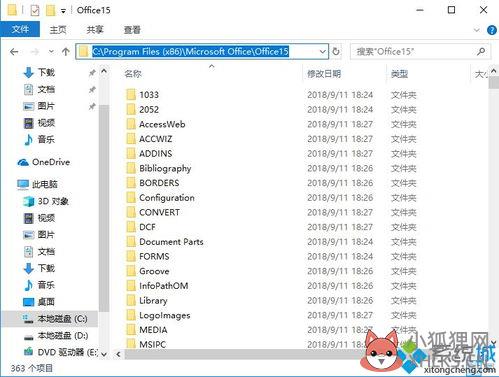Sort by 名称 column header
Image resolution: width=499 pixels, height=377 pixels.
coord(133,74)
